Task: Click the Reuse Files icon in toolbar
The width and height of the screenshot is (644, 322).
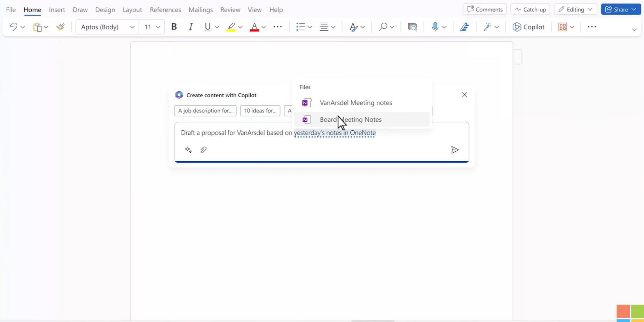Action: coord(413,27)
